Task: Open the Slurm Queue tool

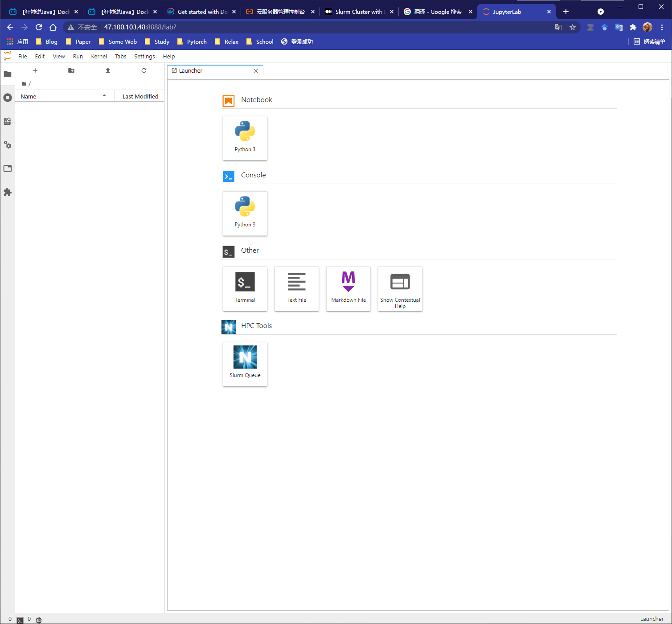Action: (x=245, y=364)
